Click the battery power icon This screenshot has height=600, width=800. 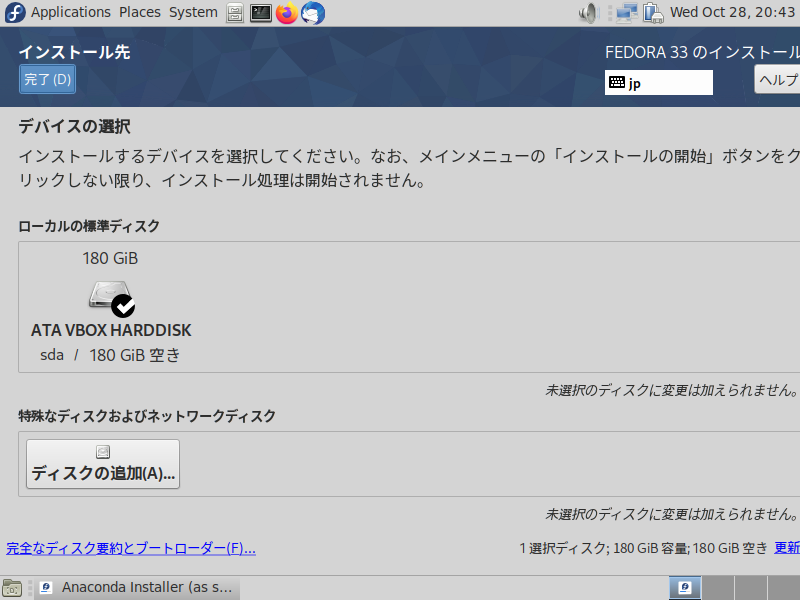click(x=653, y=13)
